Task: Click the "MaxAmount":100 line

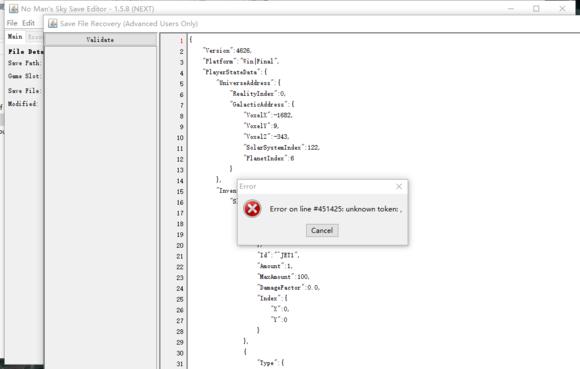Action: click(283, 277)
